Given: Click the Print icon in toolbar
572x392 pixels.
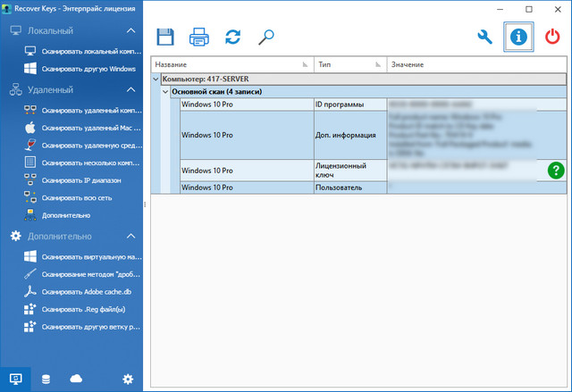Looking at the screenshot, I should [x=199, y=37].
